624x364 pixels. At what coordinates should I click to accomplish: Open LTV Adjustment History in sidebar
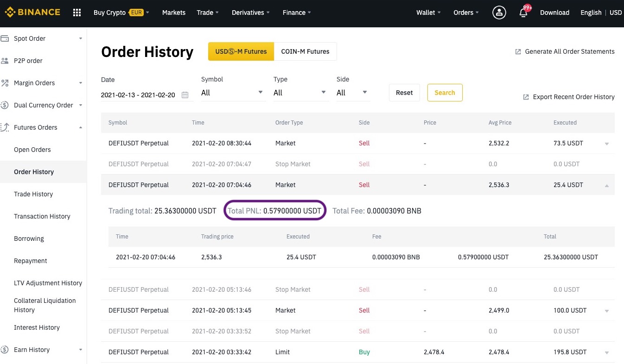(x=48, y=283)
